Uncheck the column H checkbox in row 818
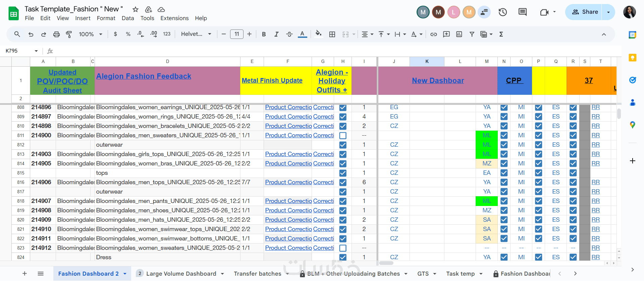 click(x=343, y=201)
